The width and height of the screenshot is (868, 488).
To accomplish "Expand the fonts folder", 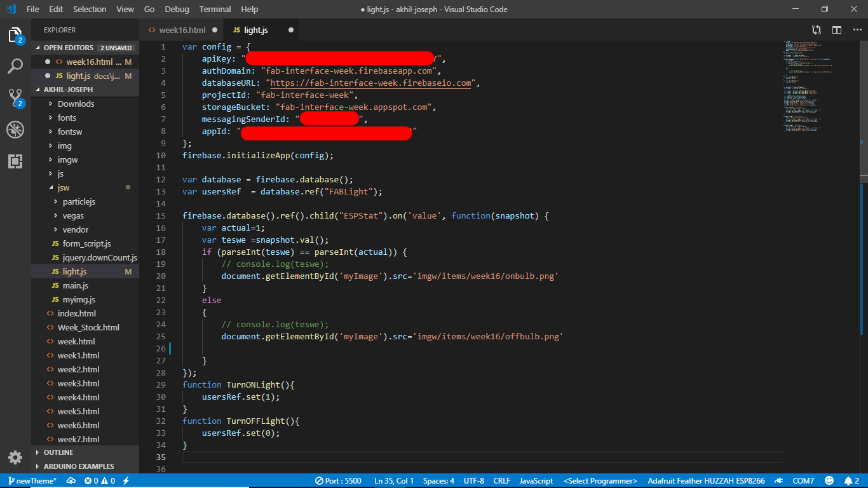I will 85,118.
